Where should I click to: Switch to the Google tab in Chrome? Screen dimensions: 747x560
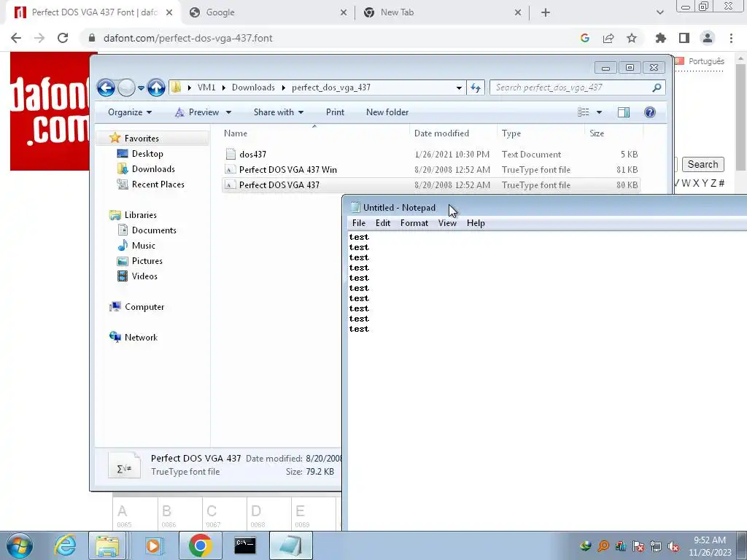click(x=267, y=12)
